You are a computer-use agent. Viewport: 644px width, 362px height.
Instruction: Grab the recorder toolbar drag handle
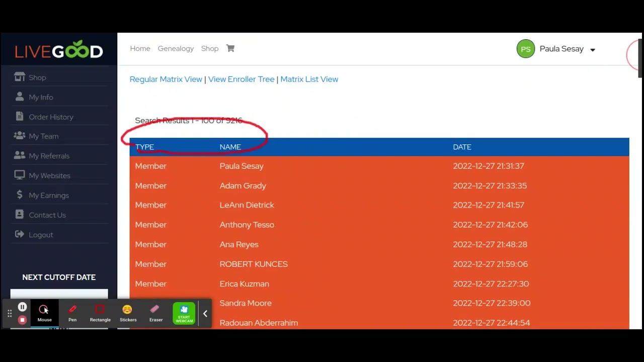point(10,314)
